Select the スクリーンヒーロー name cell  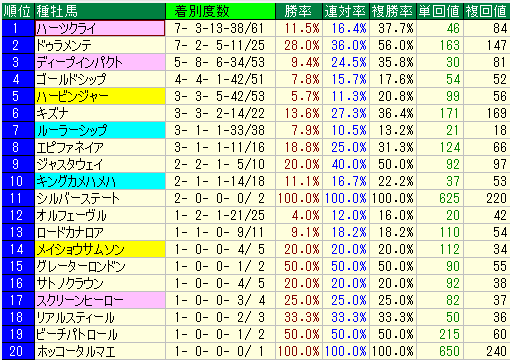tap(100, 300)
